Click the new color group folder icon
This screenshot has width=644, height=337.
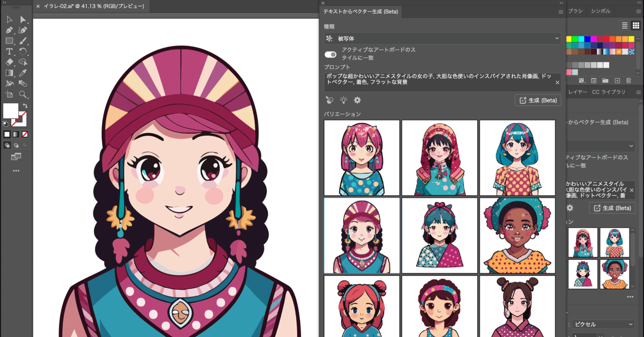tap(605, 81)
